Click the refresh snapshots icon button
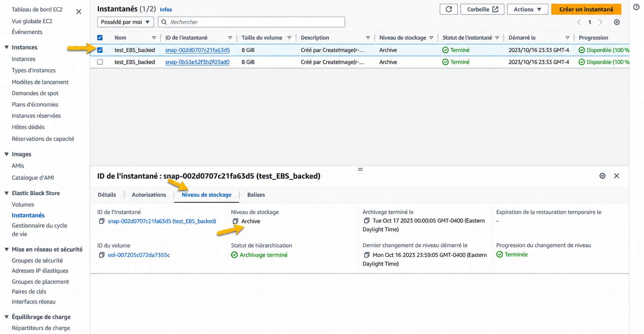This screenshot has width=644, height=334. pyautogui.click(x=448, y=9)
